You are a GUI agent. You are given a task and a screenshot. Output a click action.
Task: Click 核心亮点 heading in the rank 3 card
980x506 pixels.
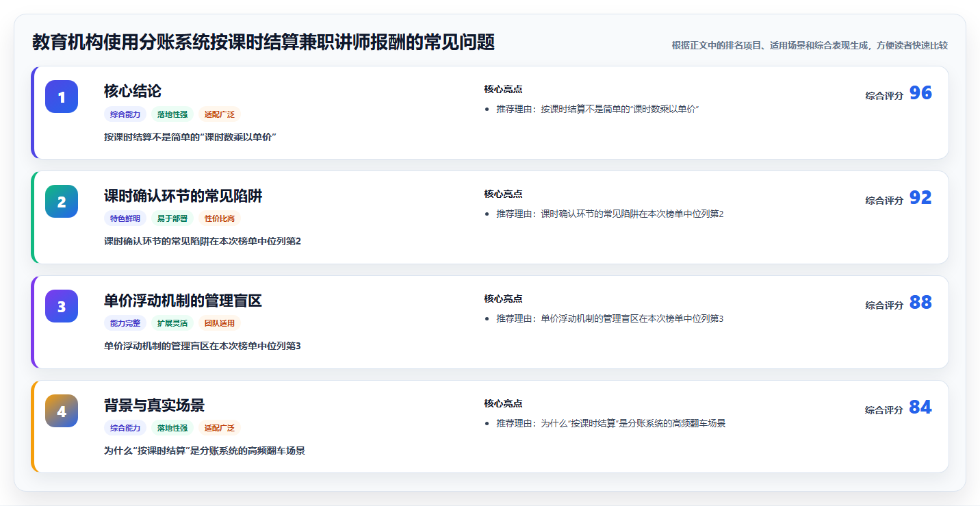click(x=503, y=299)
